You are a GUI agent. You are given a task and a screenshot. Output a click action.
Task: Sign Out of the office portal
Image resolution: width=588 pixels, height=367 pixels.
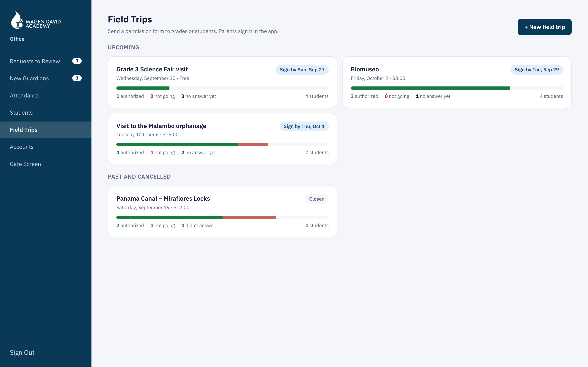pyautogui.click(x=22, y=353)
